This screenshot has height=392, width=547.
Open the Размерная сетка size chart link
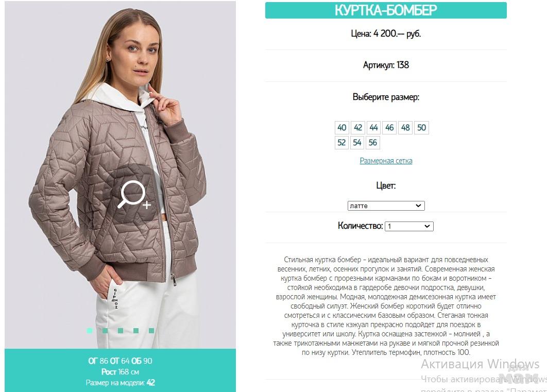[x=386, y=161]
